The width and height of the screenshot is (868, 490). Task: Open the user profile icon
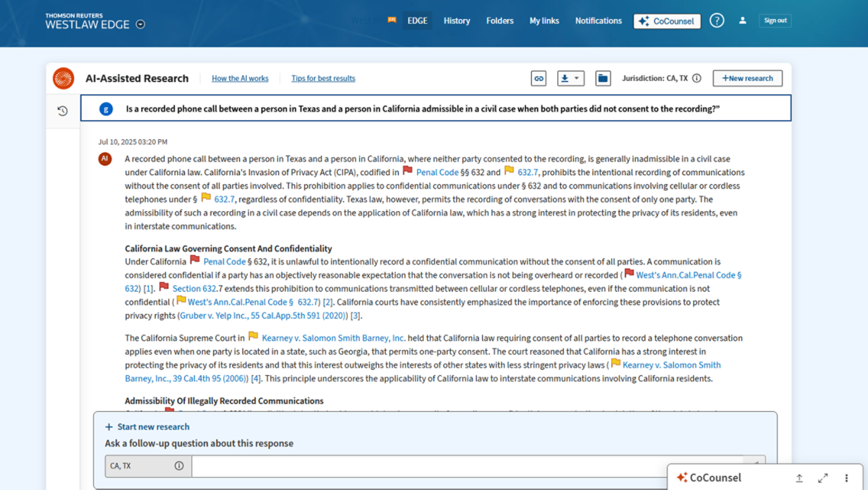743,20
